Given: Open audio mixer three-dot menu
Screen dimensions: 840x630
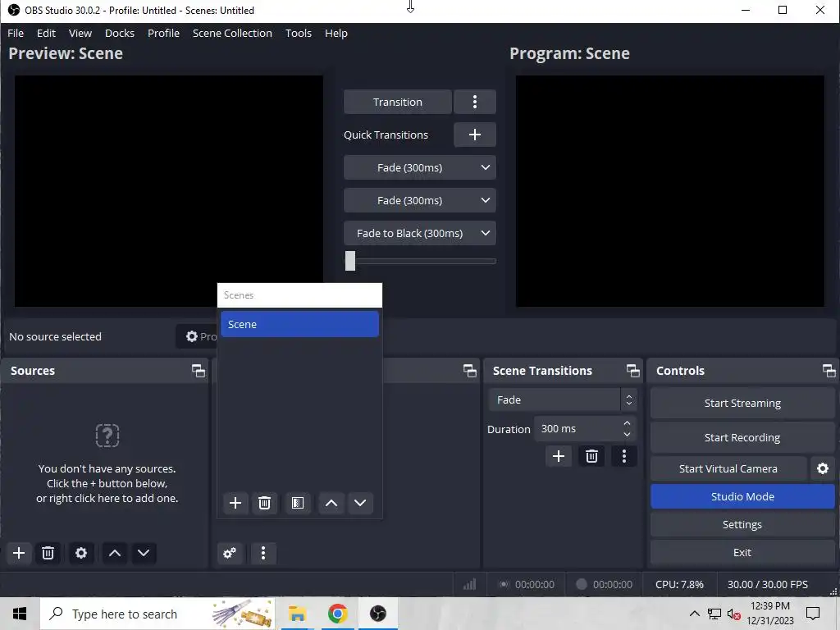Looking at the screenshot, I should [263, 553].
